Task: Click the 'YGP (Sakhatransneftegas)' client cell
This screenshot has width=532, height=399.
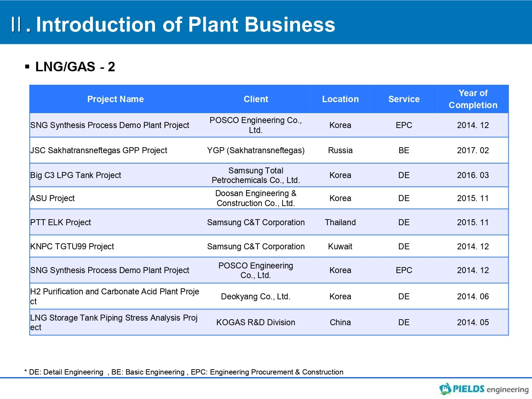Action: point(256,150)
